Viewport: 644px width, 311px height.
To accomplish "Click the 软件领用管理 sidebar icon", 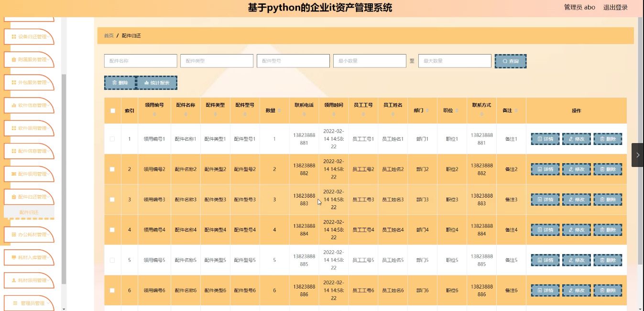I will (14, 128).
